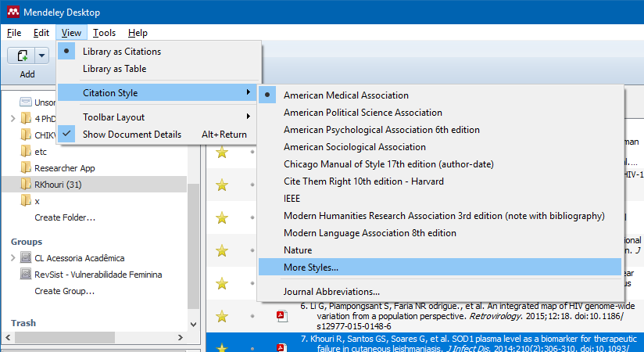Choose American Medical Association style
The image size is (644, 352).
click(x=440, y=95)
